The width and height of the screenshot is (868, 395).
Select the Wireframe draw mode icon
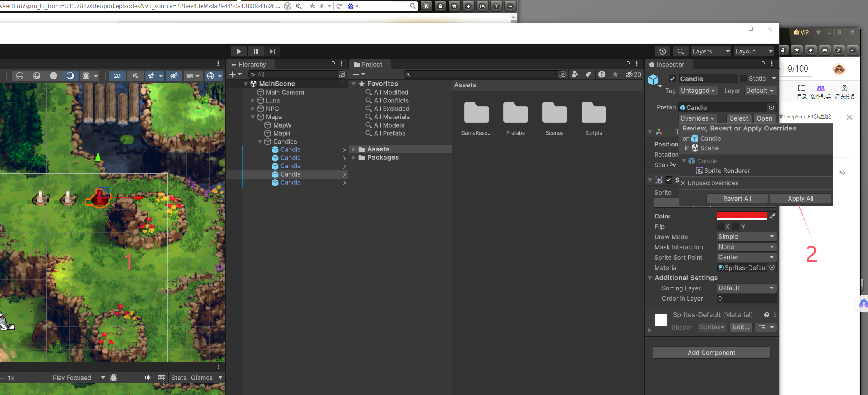coord(19,76)
